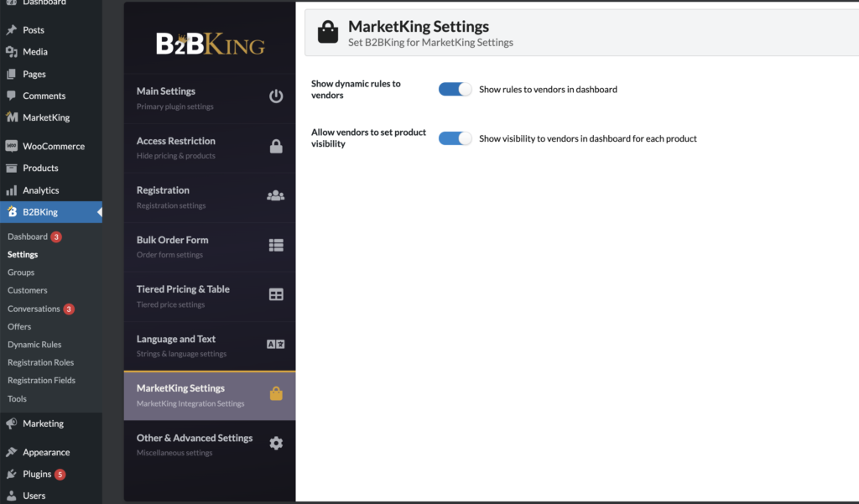Viewport: 859px width, 504px height.
Task: Open the Settings submenu link
Action: [x=23, y=255]
